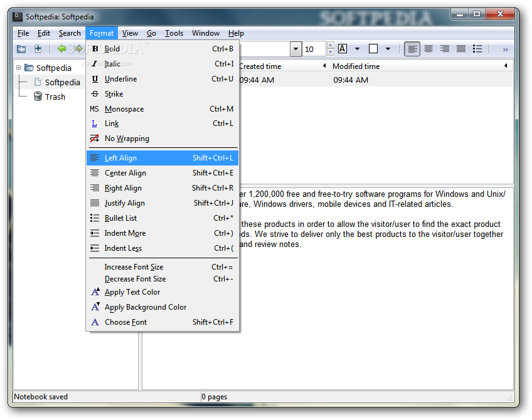The height and width of the screenshot is (420, 532).
Task: Select Left Align menu entry
Action: tap(162, 158)
